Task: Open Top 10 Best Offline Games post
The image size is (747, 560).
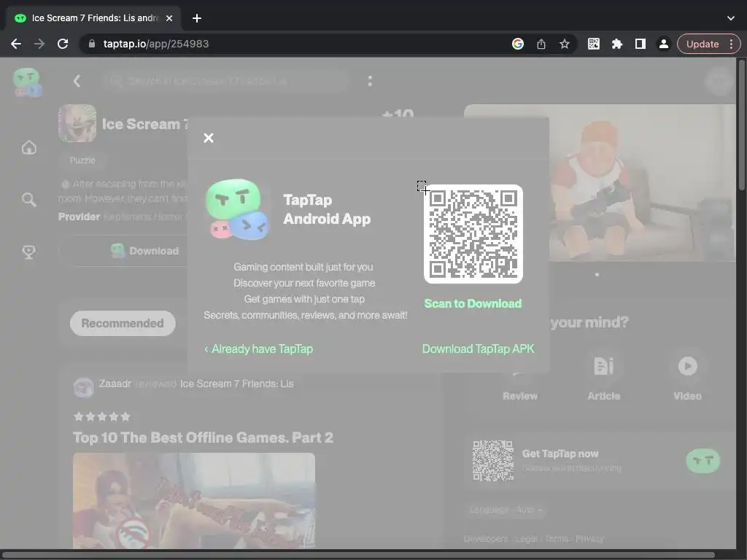Action: click(x=203, y=437)
